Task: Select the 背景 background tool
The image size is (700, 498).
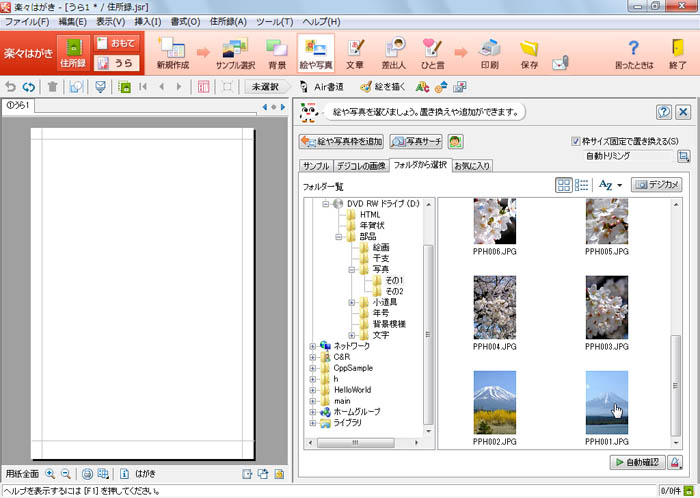Action: tap(277, 52)
